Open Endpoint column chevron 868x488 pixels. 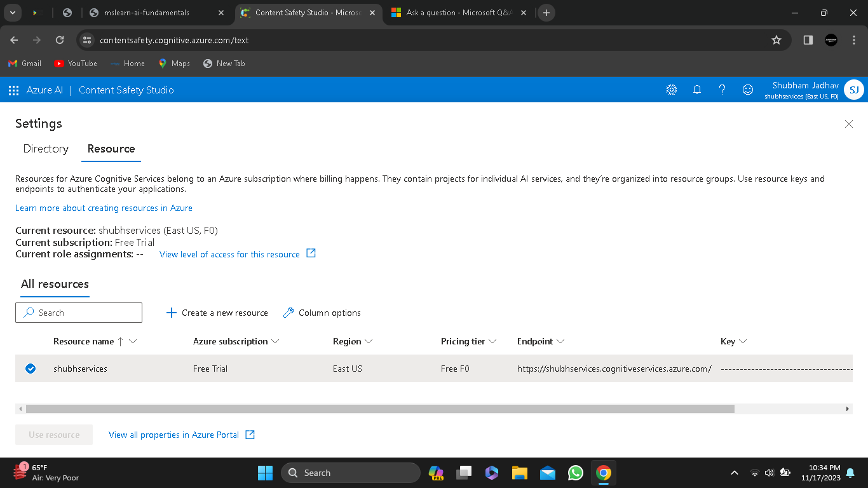pyautogui.click(x=560, y=341)
